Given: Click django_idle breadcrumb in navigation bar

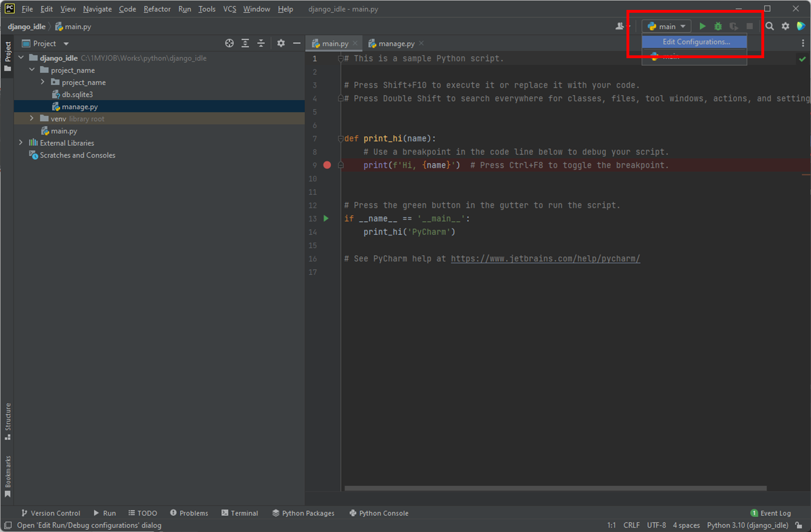Looking at the screenshot, I should click(x=26, y=26).
